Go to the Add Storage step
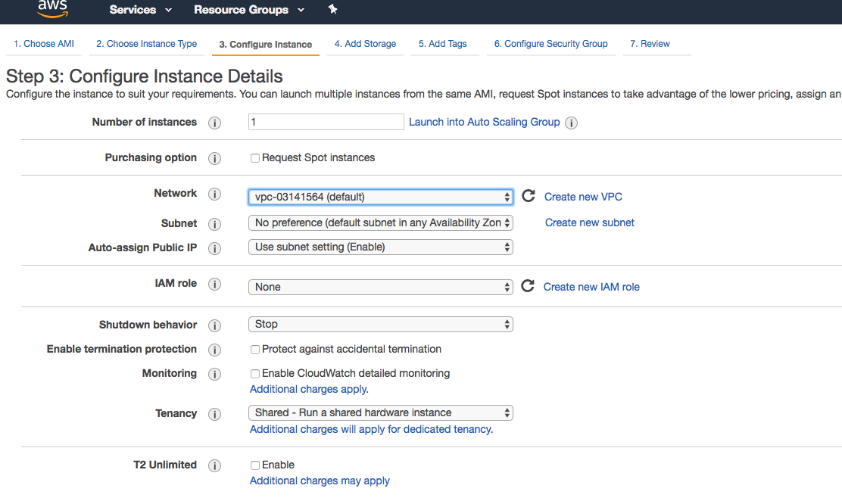Viewport: 842px width, 504px height. click(365, 44)
